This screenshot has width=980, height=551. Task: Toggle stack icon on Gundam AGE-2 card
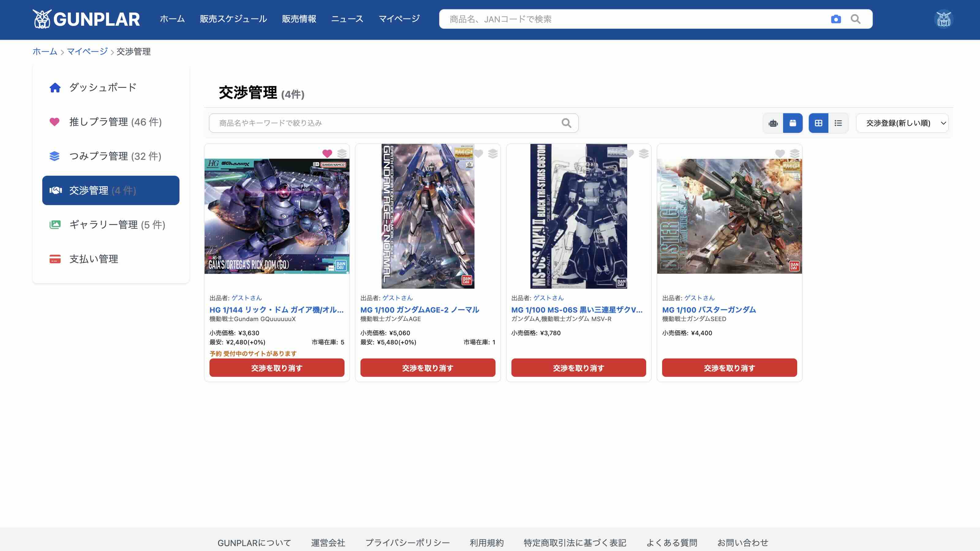493,154
